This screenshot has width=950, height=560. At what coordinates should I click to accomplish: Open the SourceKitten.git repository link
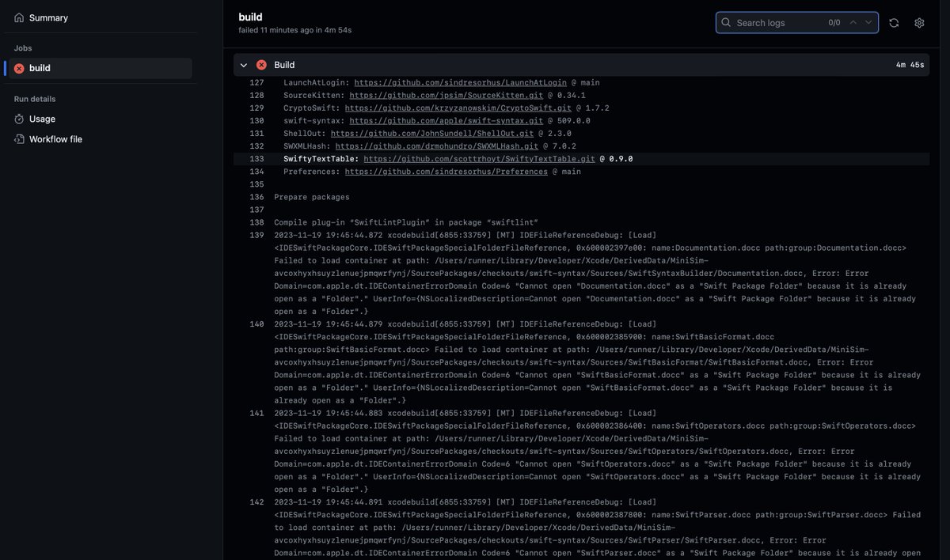[446, 95]
